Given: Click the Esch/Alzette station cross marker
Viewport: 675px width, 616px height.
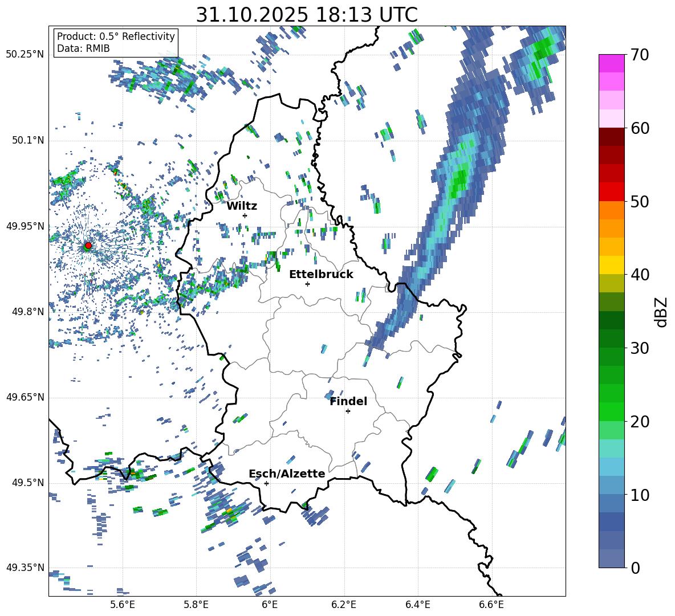Looking at the screenshot, I should click(x=266, y=483).
